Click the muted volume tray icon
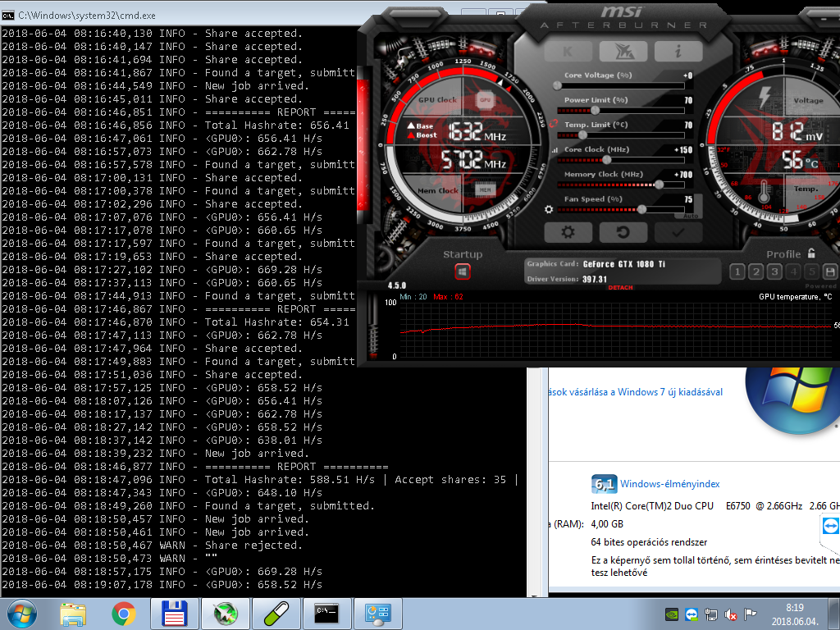Screen dimensions: 840x630 point(731,614)
